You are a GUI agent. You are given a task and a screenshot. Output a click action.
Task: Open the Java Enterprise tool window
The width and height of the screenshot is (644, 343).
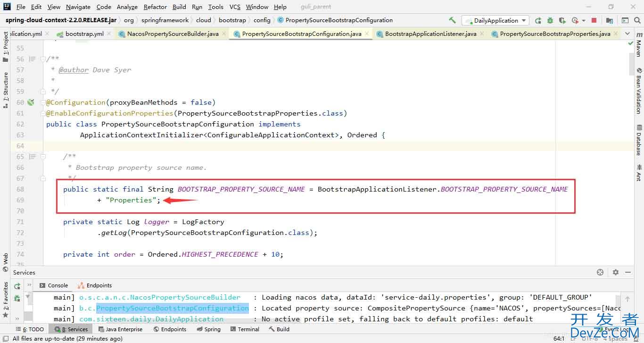(x=120, y=329)
